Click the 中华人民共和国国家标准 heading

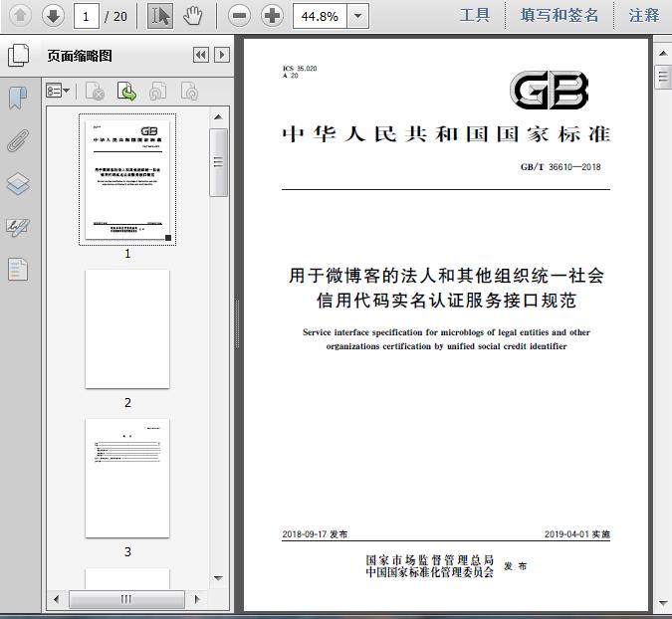coord(446,134)
